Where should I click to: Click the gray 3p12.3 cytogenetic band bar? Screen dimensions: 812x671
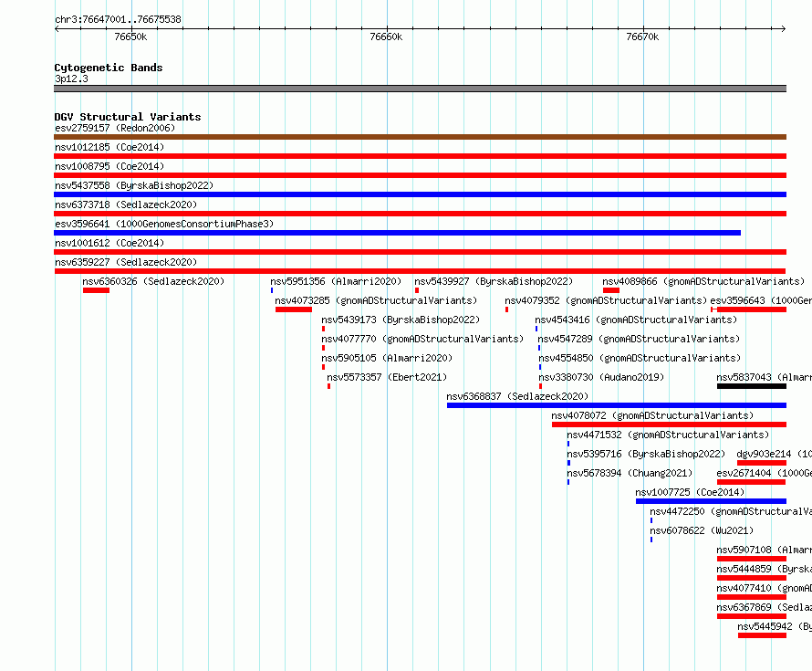coord(420,89)
